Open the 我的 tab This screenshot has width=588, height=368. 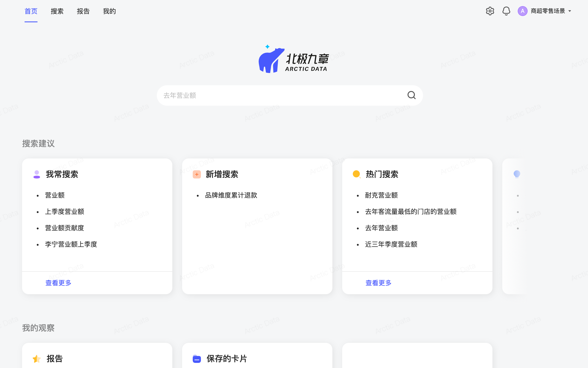tap(109, 11)
